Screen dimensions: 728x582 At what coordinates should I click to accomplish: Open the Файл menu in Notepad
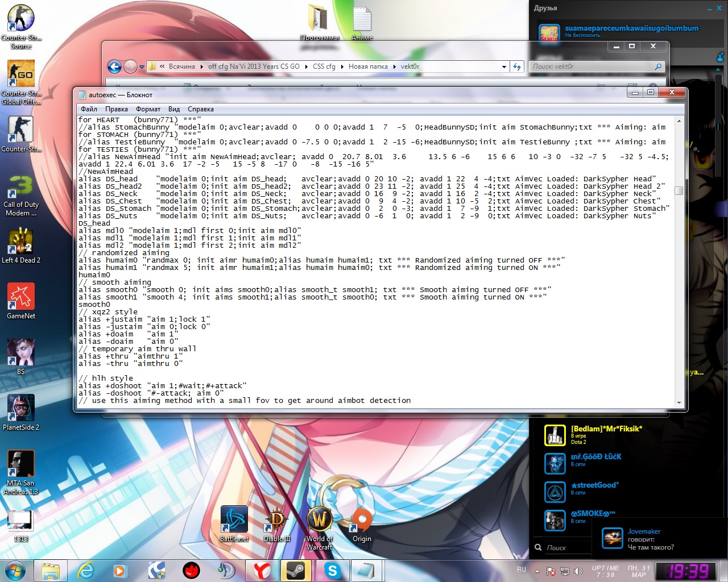pyautogui.click(x=89, y=109)
